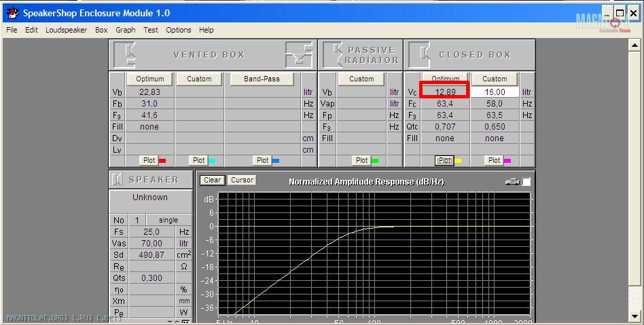
Task: Open the Loudspeaker menu
Action: [x=66, y=30]
